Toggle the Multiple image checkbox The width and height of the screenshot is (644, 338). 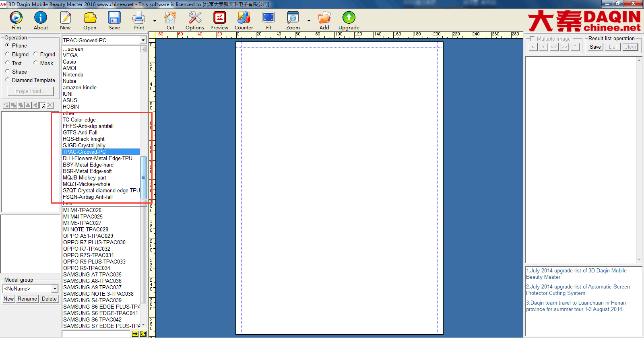click(x=532, y=39)
